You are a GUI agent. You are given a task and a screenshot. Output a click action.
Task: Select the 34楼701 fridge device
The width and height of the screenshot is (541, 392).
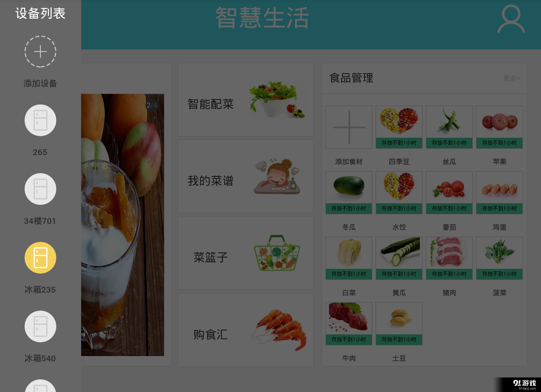pyautogui.click(x=40, y=189)
